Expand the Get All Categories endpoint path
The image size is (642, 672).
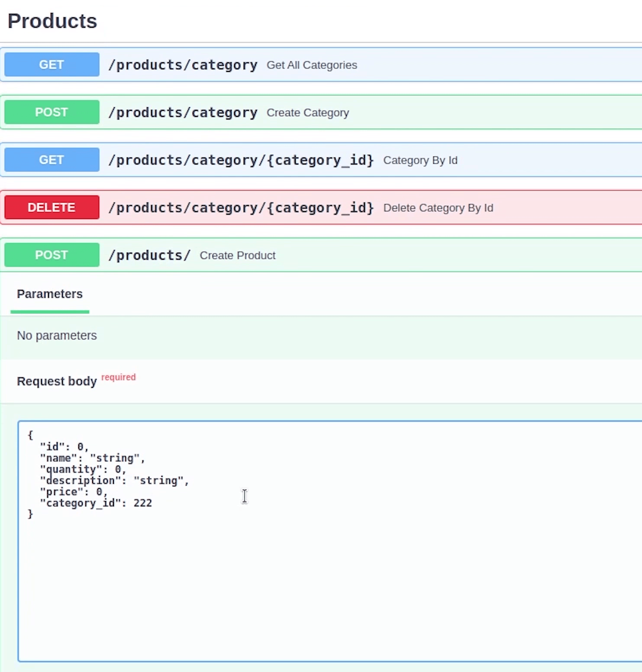point(183,65)
